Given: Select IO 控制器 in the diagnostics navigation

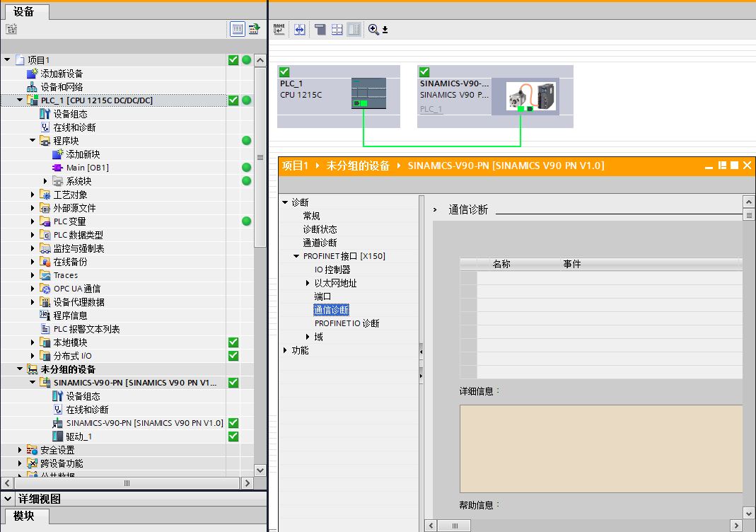Looking at the screenshot, I should coord(332,270).
